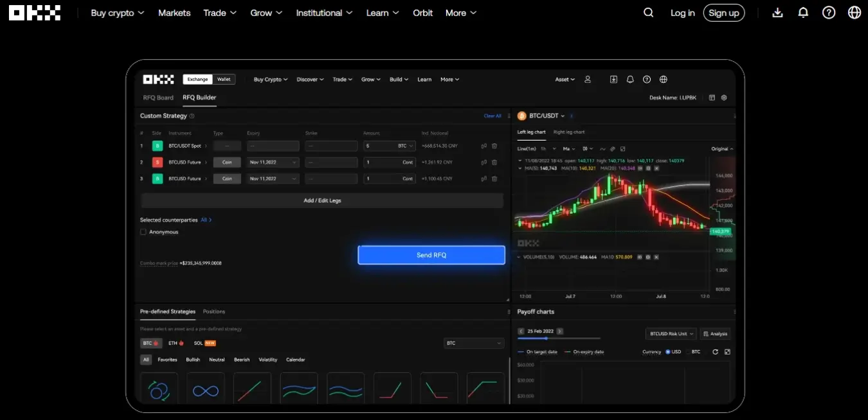Click the indicators wave icon in the chart toolbar

[x=602, y=148]
